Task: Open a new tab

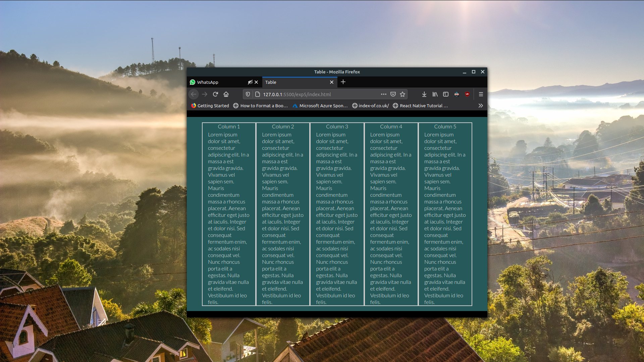Action: point(343,82)
